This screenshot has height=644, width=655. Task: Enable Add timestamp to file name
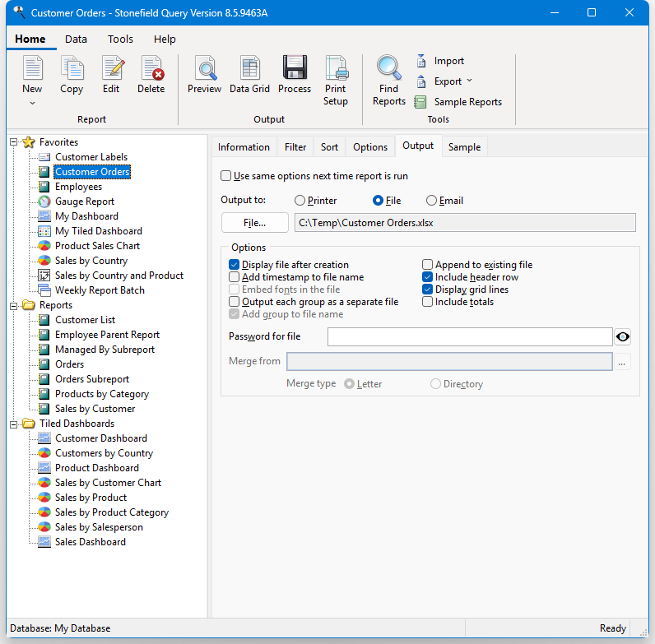(235, 278)
